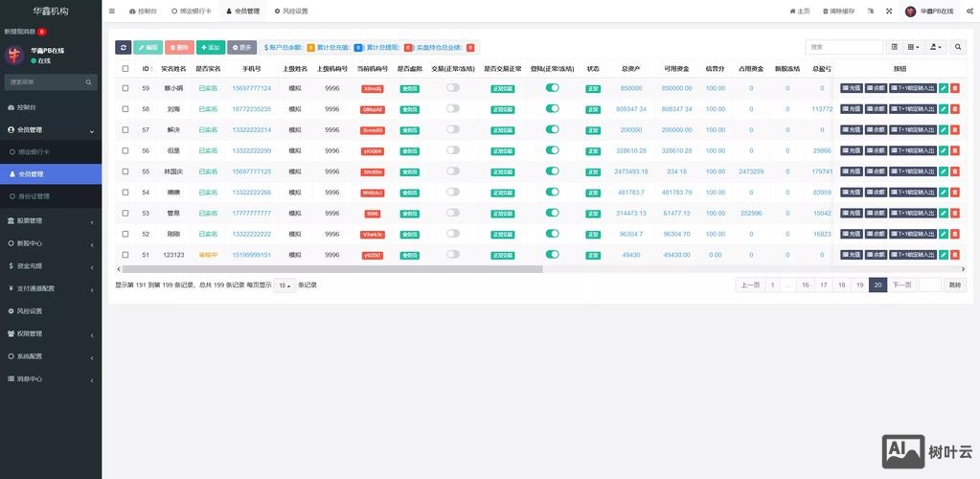Click the green 添加 button
This screenshot has width=980, height=479.
point(210,47)
